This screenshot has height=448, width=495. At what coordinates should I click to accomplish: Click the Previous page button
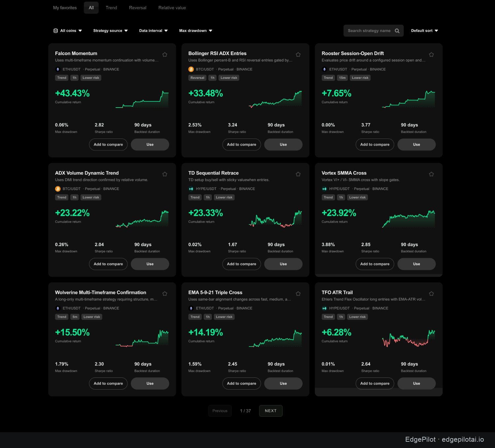click(x=220, y=411)
